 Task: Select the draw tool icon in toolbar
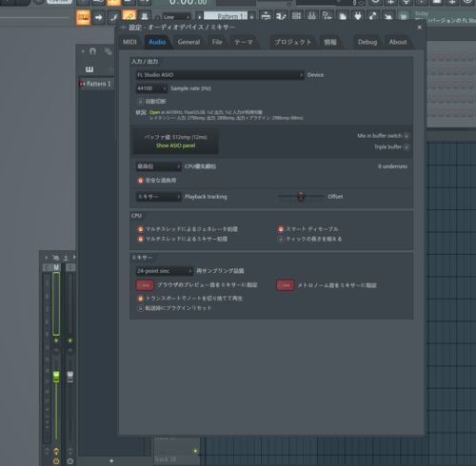[x=113, y=17]
